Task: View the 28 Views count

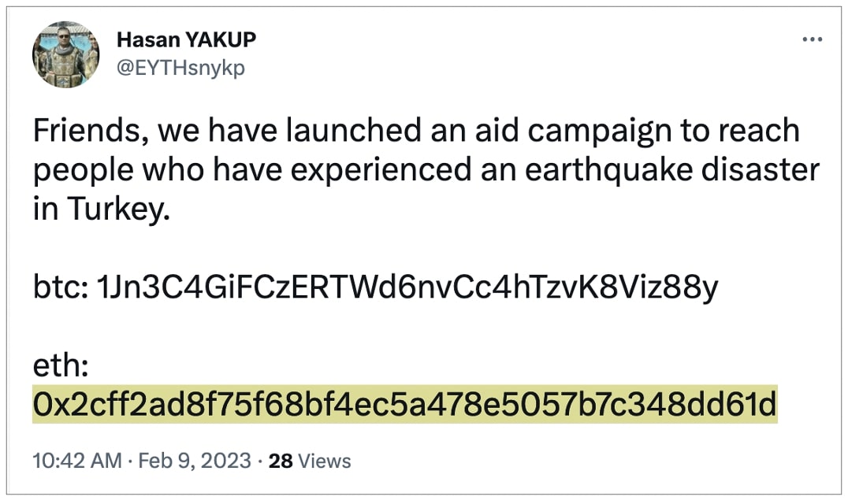Action: [310, 461]
